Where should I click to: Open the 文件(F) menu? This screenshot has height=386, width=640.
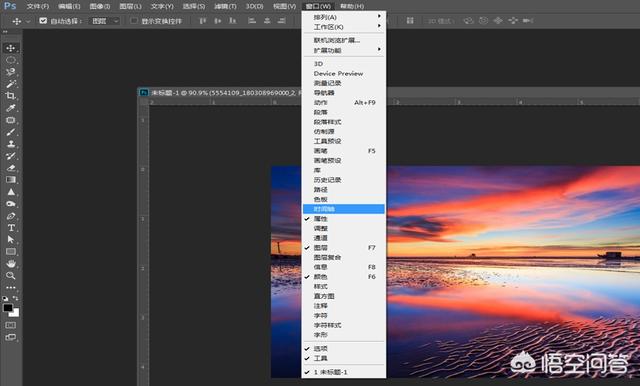[x=38, y=6]
